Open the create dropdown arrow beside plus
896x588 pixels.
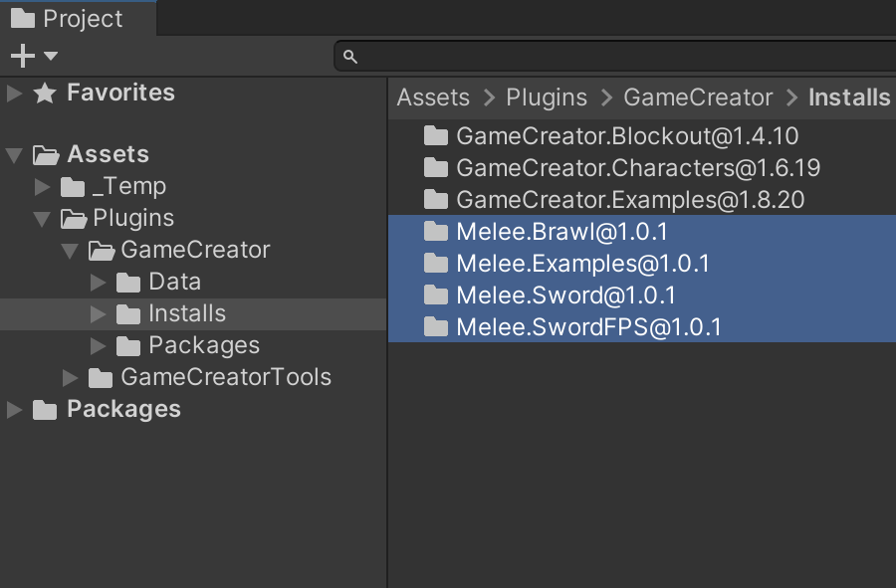point(51,56)
